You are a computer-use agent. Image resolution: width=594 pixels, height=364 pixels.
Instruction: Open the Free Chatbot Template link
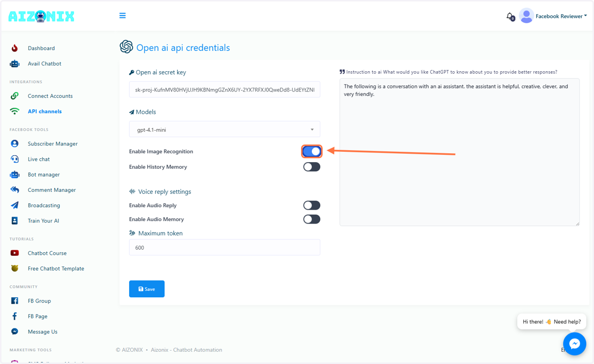(x=56, y=269)
